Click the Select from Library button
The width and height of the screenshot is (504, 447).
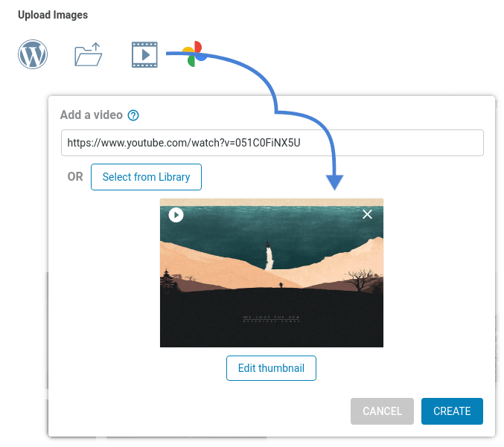pyautogui.click(x=146, y=177)
